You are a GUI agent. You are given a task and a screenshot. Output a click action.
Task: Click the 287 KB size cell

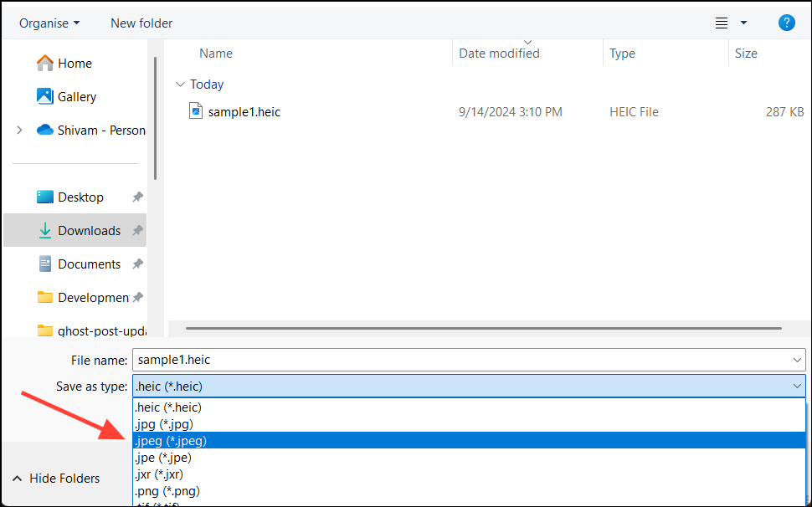point(784,112)
